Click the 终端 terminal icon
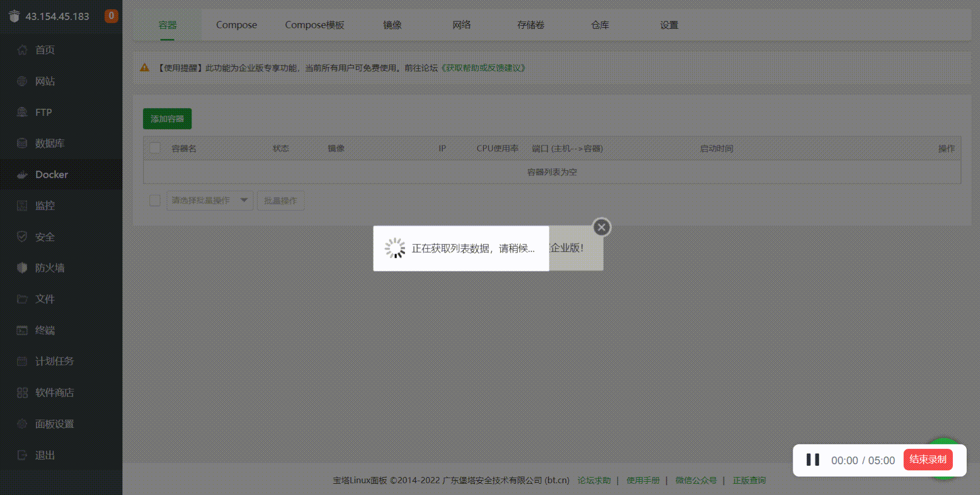The image size is (980, 495). tap(22, 330)
